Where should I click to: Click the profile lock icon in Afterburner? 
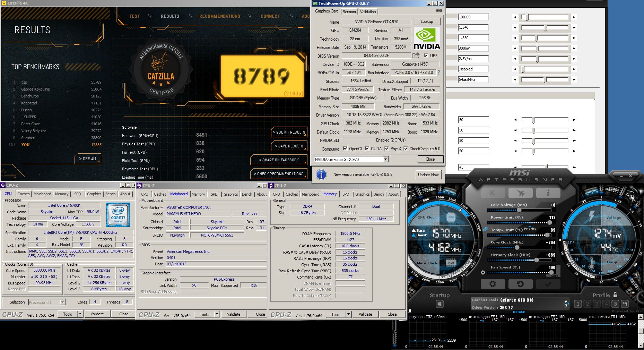(615, 295)
